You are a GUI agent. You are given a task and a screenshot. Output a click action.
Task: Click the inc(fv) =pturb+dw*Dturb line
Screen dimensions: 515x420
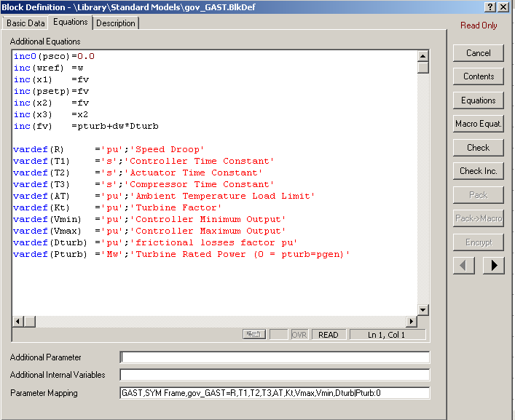pyautogui.click(x=86, y=127)
